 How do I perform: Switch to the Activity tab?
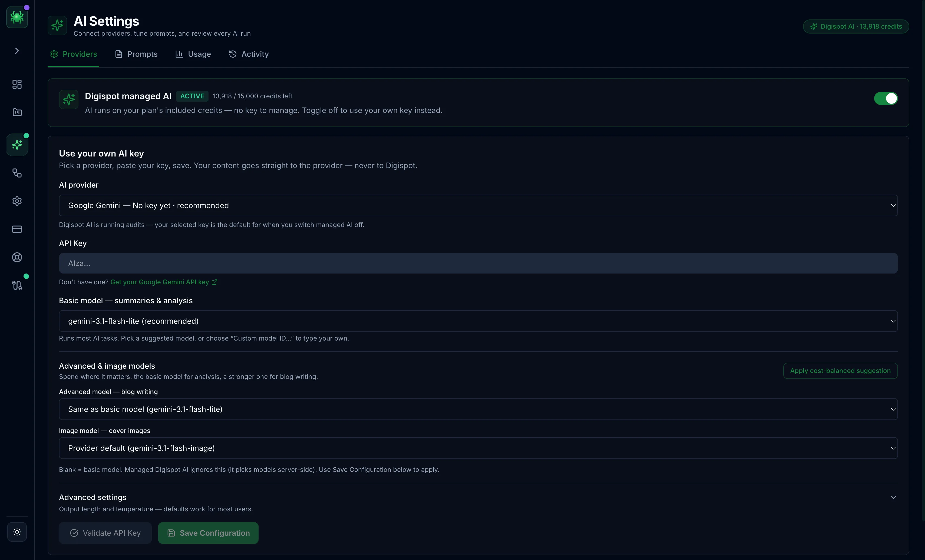point(249,54)
